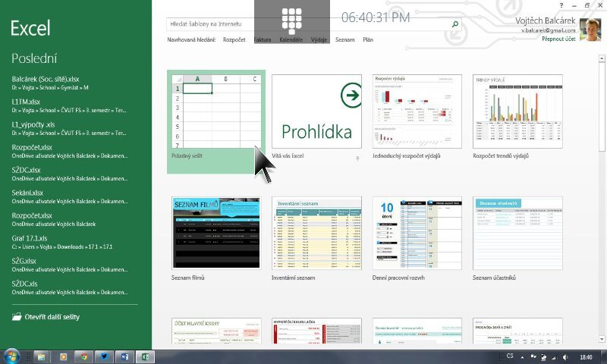Image resolution: width=607 pixels, height=364 pixels.
Task: Click the search magnifier icon
Action: 455,24
